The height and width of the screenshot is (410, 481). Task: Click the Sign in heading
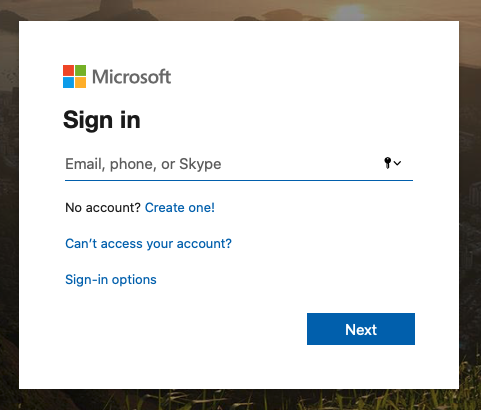point(102,120)
